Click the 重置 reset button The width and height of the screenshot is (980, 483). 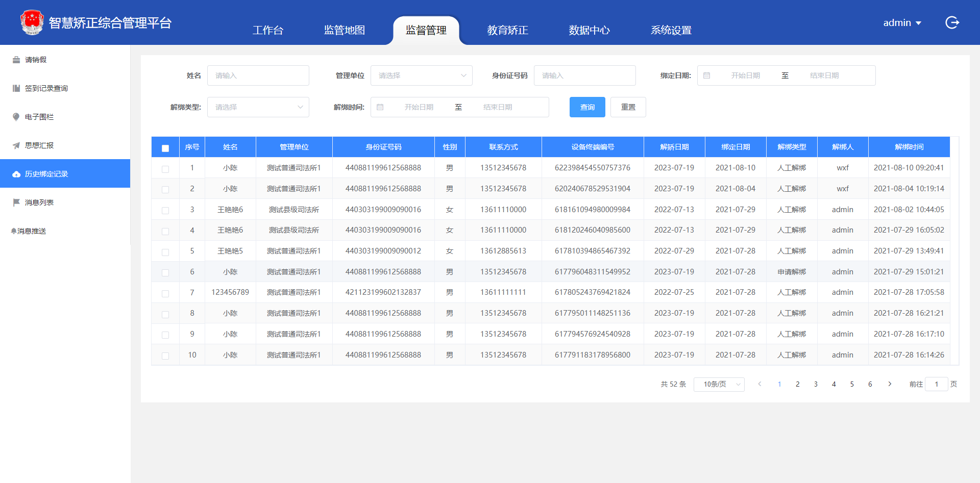628,107
